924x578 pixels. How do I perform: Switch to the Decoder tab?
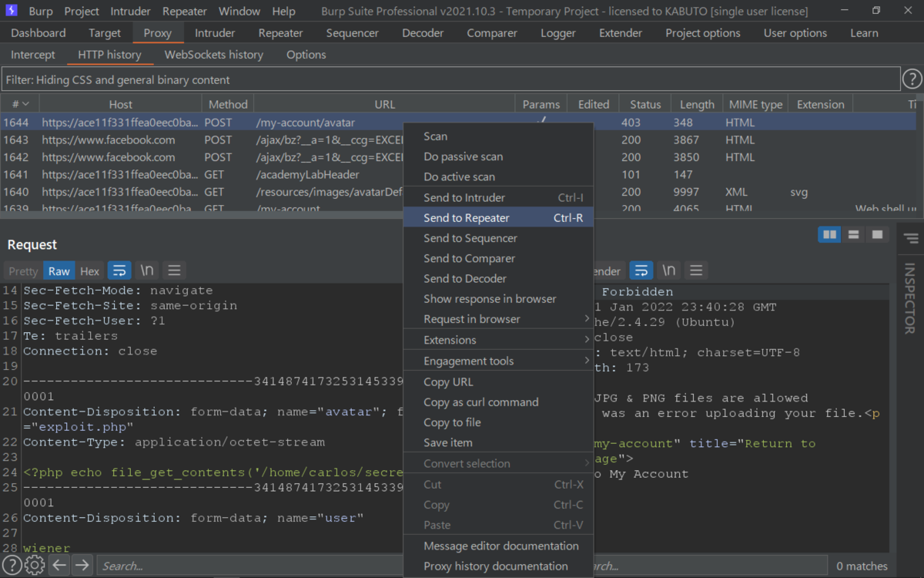(423, 33)
